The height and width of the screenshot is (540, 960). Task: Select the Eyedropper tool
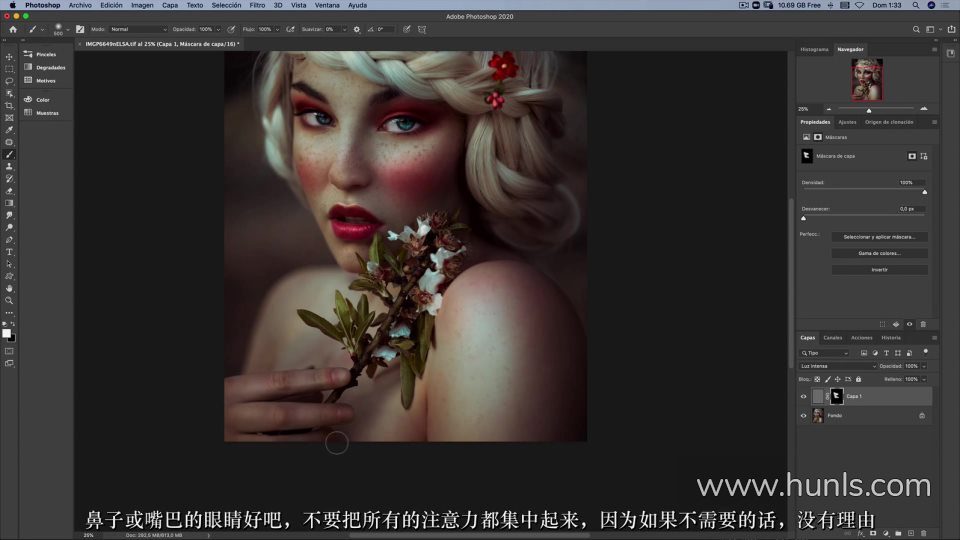pyautogui.click(x=9, y=130)
